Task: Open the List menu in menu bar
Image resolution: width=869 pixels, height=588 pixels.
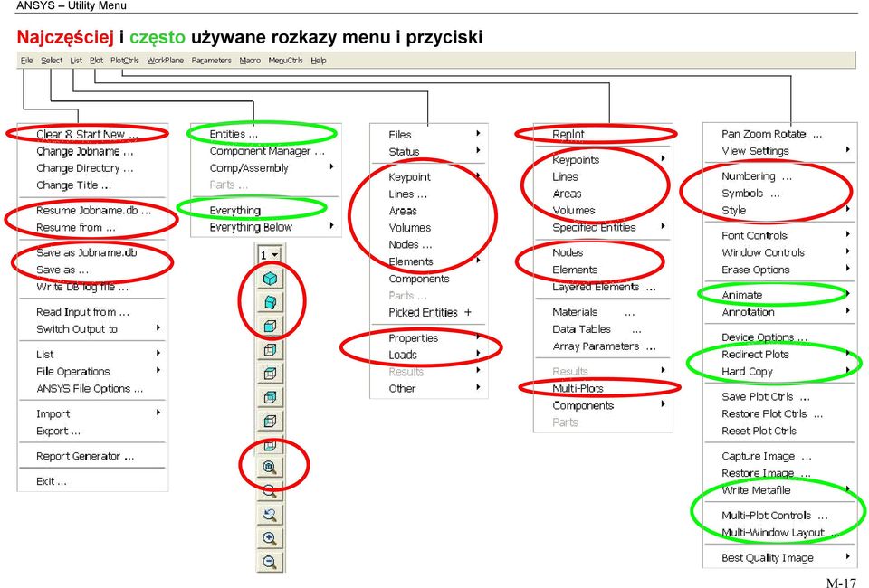Action: tap(76, 61)
